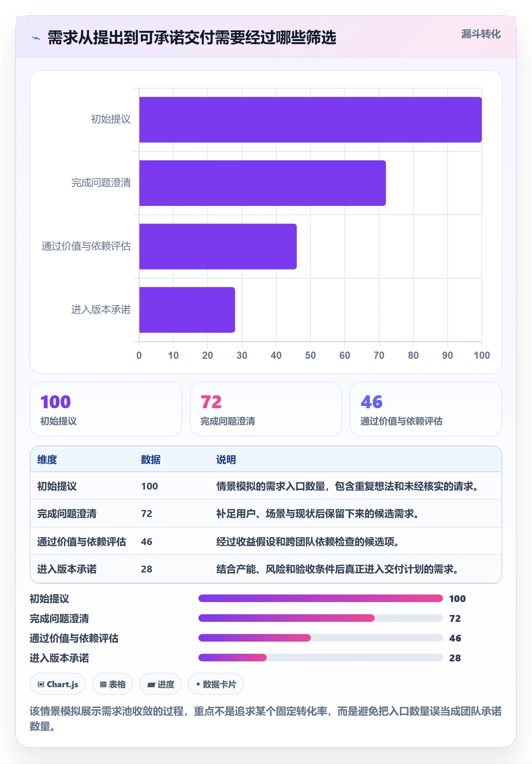Select the 进入版本承诺 table row cell
532x764 pixels.
67,569
